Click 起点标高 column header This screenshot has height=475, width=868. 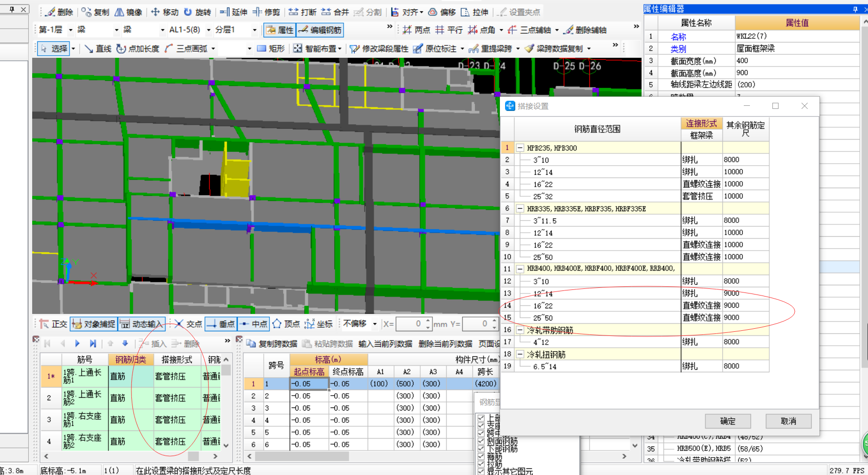309,372
